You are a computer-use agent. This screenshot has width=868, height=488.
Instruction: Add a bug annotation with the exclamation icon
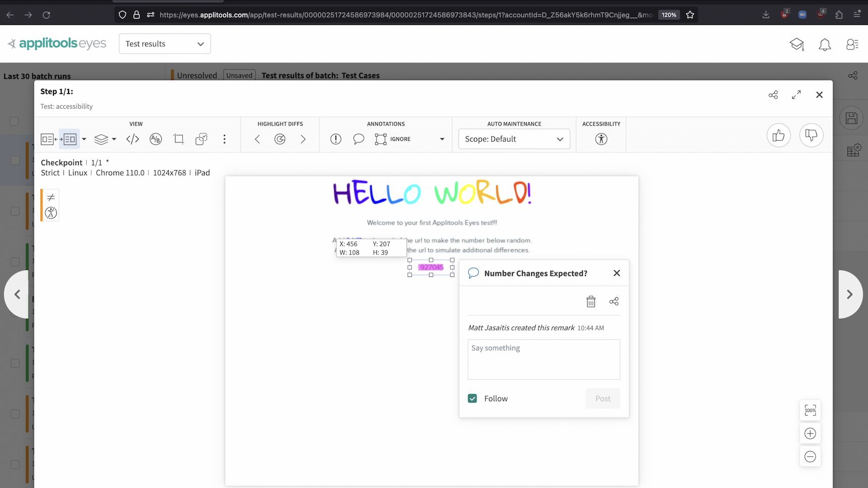coord(336,139)
